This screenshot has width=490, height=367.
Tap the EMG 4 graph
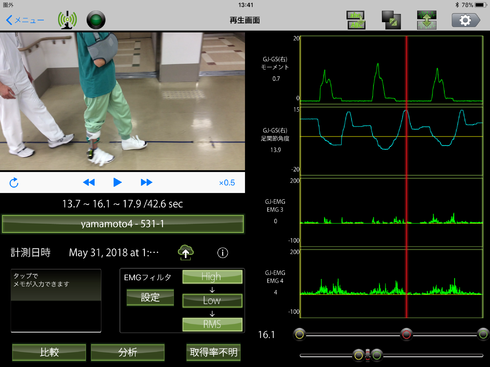(x=392, y=283)
